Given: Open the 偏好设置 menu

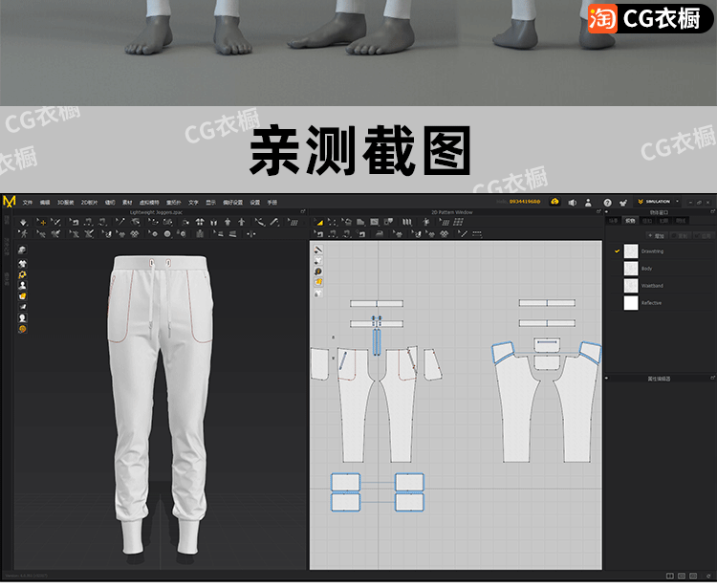Looking at the screenshot, I should click(x=232, y=202).
